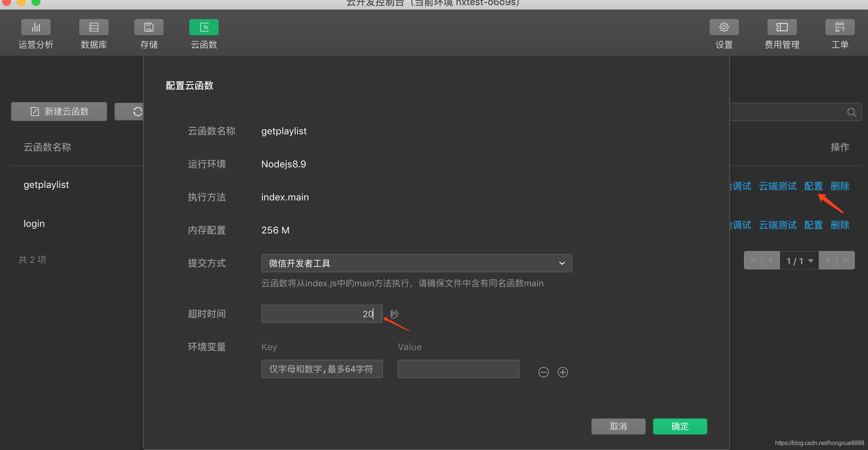Click the function search input box
The image size is (868, 450).
tap(795, 112)
